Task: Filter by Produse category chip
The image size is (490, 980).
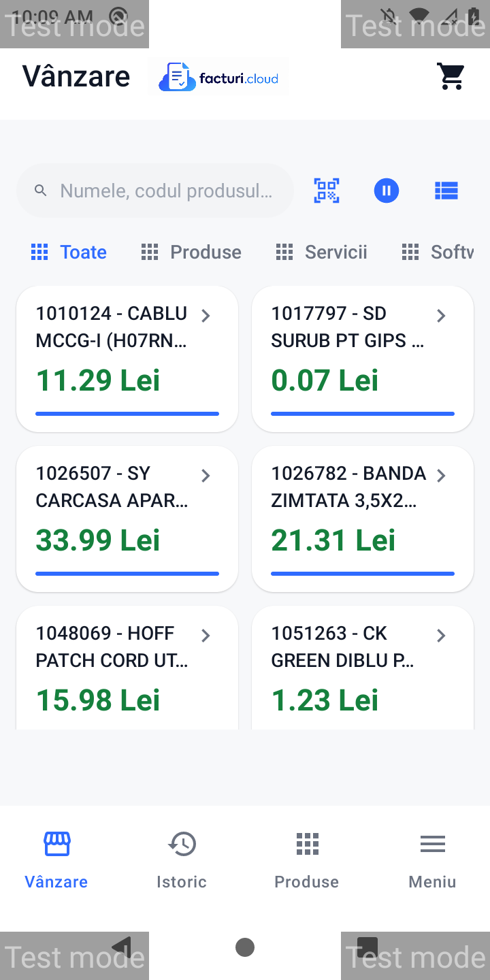Action: tap(191, 252)
